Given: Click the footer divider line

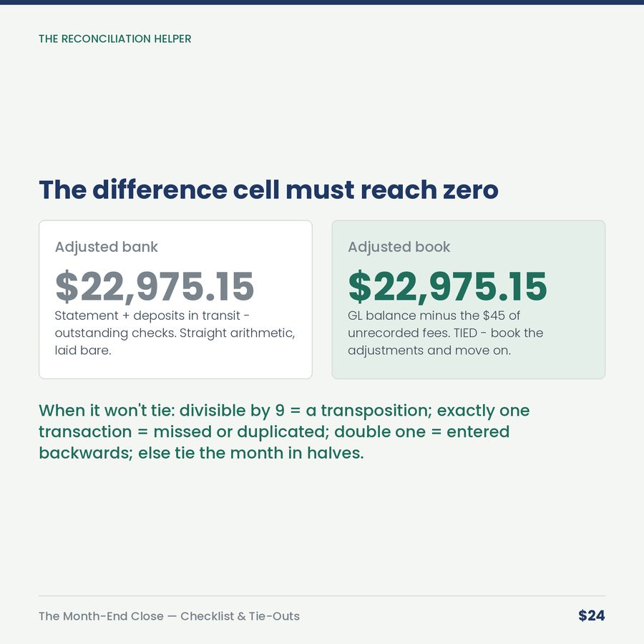Looking at the screenshot, I should (x=322, y=595).
